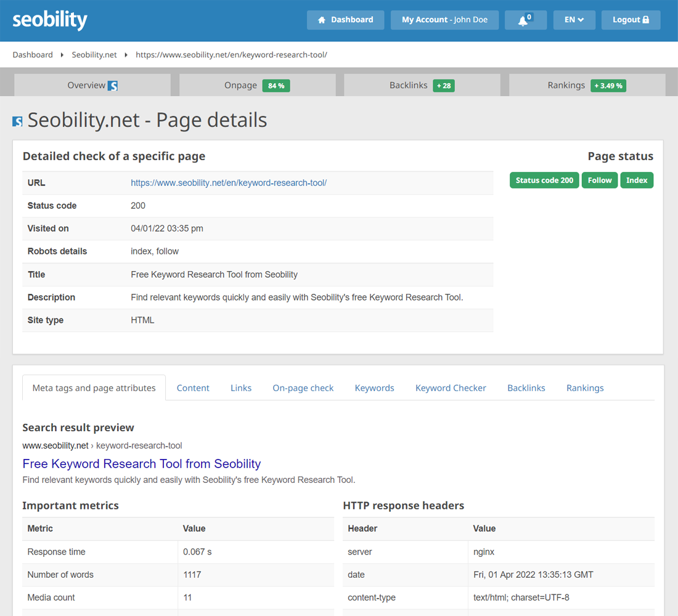
Task: Click the Index status badge
Action: pos(637,180)
